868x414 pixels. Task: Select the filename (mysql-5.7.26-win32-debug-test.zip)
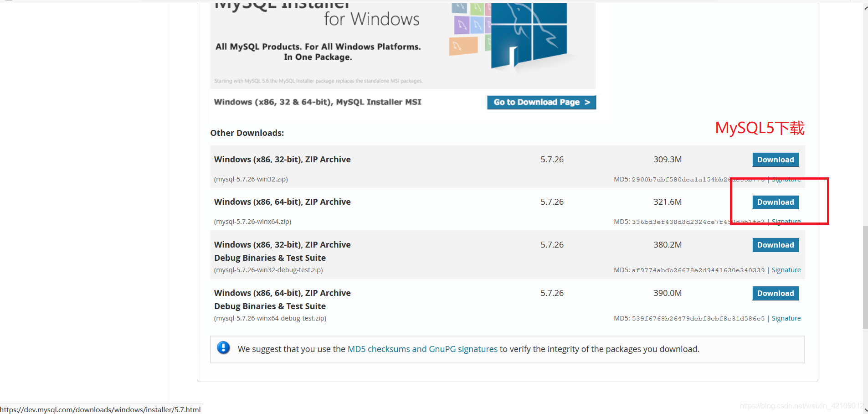268,270
